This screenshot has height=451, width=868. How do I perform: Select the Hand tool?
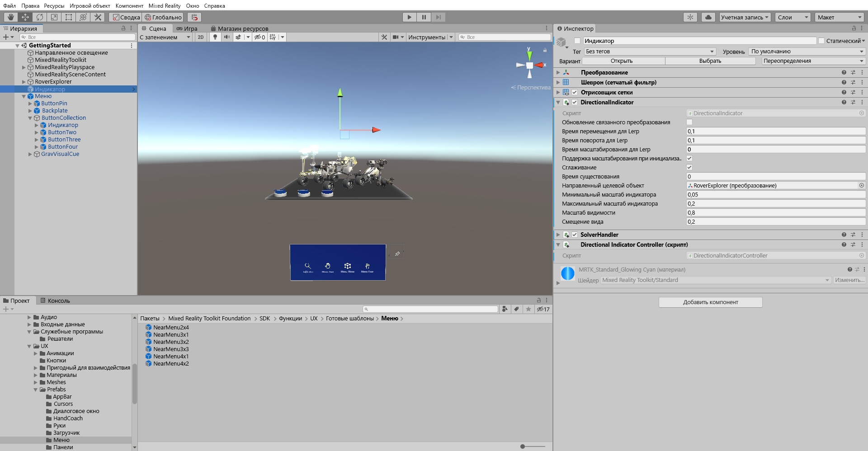pyautogui.click(x=11, y=17)
